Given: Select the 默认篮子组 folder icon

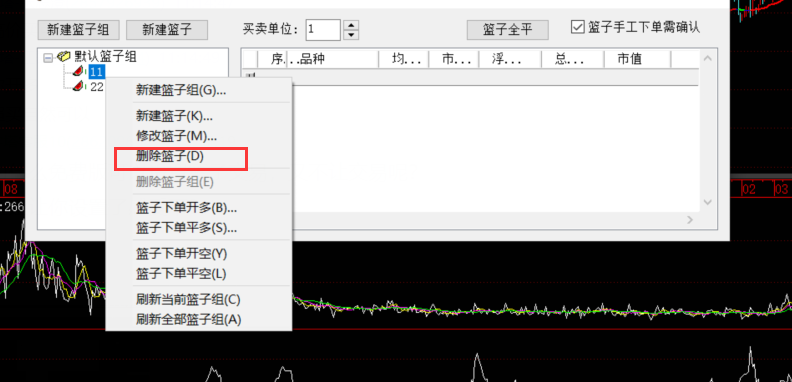Looking at the screenshot, I should click(64, 57).
